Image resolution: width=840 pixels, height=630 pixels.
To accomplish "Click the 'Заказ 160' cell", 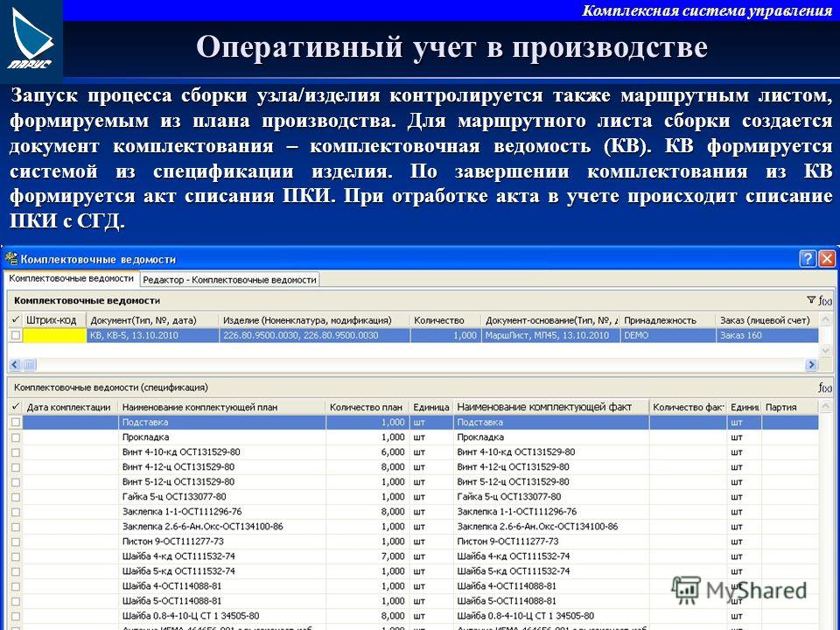I will (x=767, y=335).
